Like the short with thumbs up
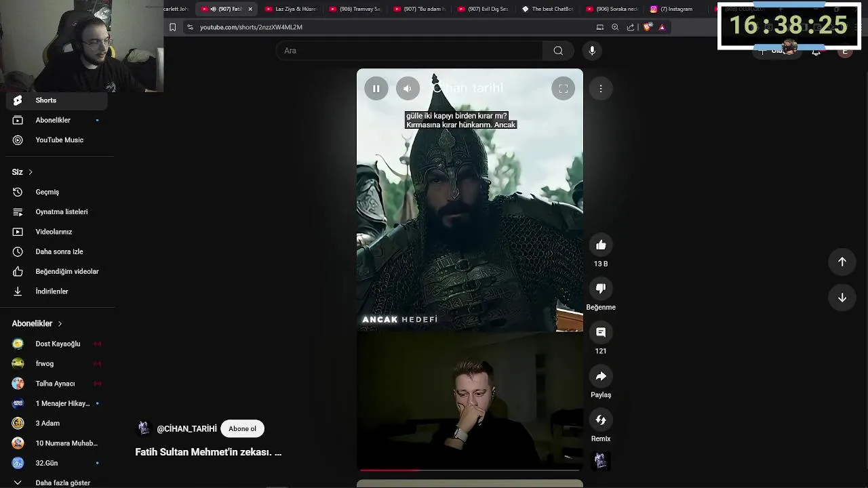 (x=601, y=245)
